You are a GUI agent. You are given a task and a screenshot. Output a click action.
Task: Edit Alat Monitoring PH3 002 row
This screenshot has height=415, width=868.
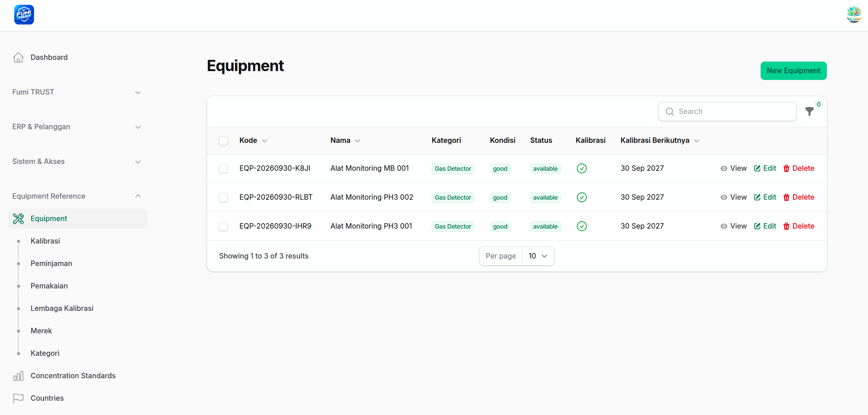pos(765,197)
